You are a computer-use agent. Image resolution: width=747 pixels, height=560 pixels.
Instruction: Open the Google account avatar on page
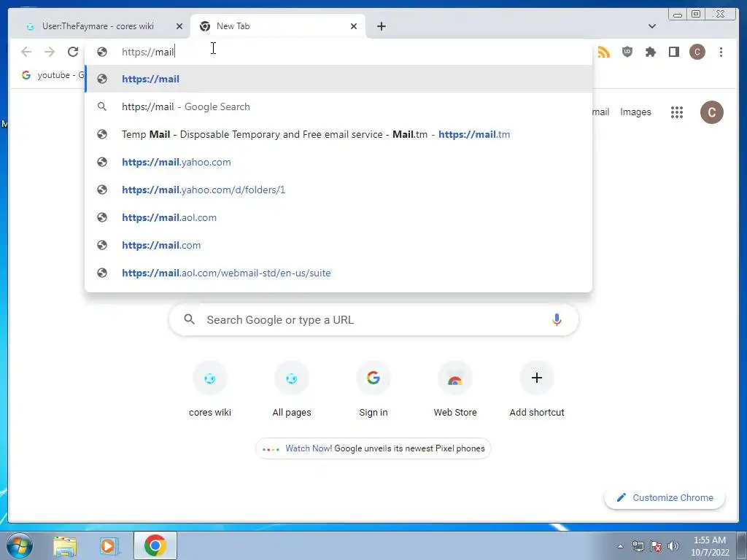click(x=712, y=112)
